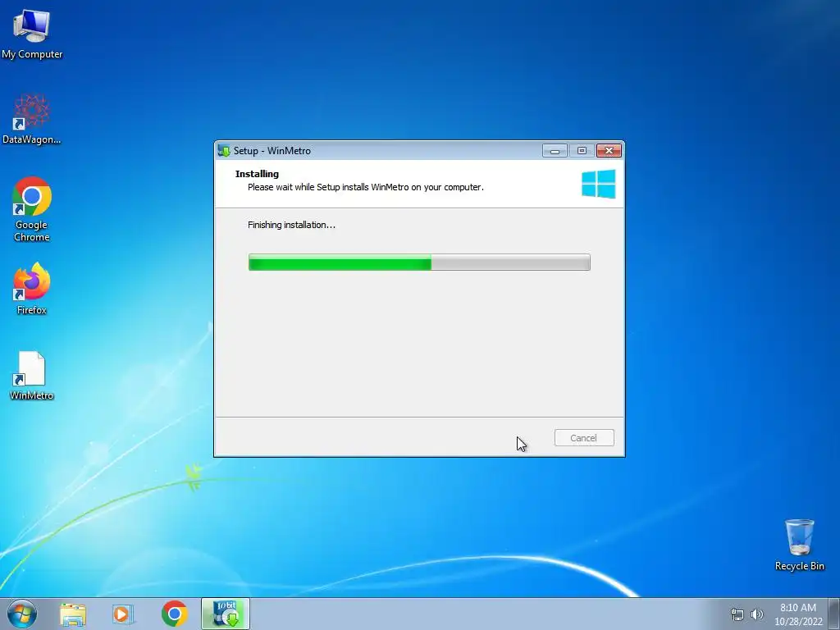Image resolution: width=840 pixels, height=630 pixels.
Task: Click the Show desktop strip
Action: [834, 614]
